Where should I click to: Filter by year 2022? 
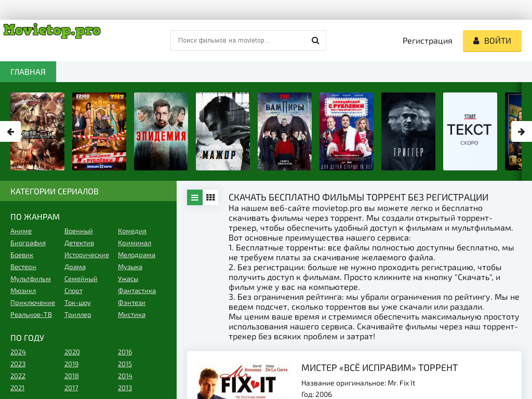tap(18, 376)
